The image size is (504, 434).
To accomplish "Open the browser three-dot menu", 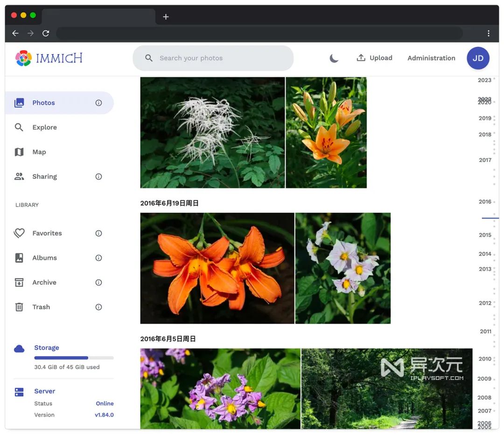I will coord(489,33).
